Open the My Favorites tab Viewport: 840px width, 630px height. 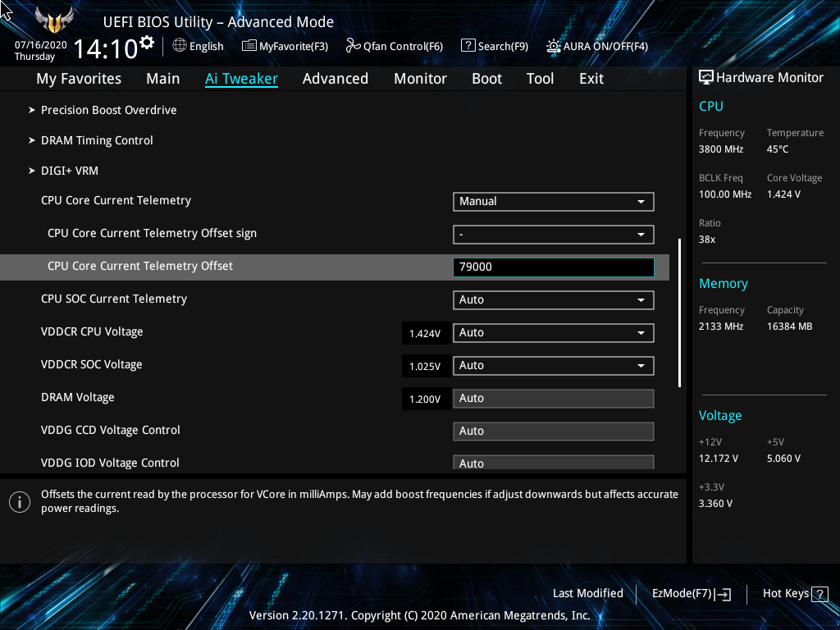coord(79,79)
